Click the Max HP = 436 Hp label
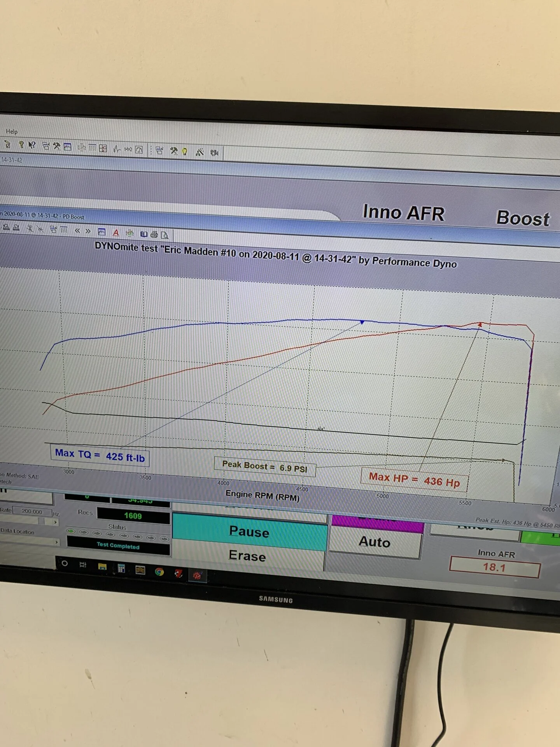Image resolution: width=560 pixels, height=747 pixels. pos(415,479)
